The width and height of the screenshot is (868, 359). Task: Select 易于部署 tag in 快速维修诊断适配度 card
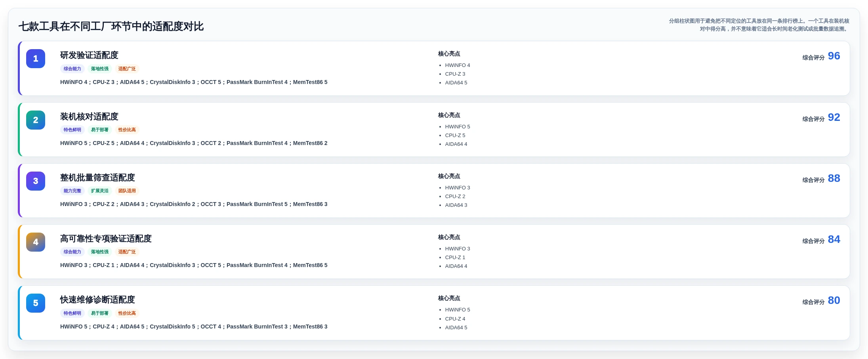tap(100, 313)
